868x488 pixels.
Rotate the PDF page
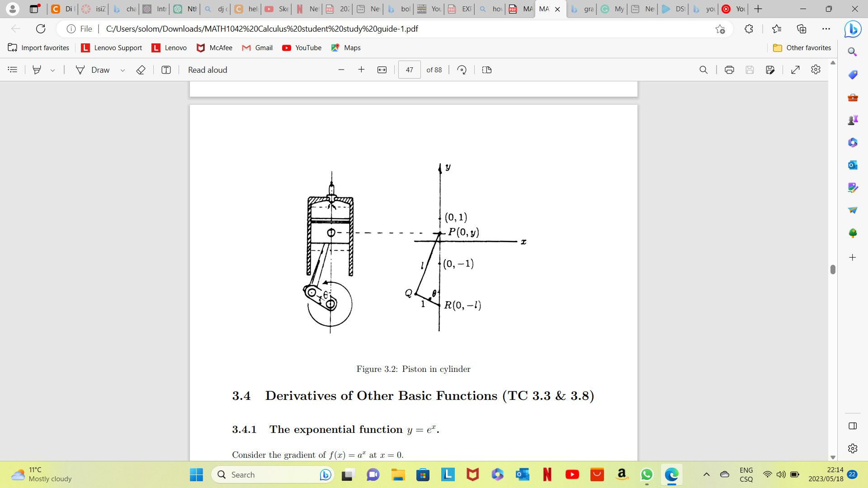[x=462, y=70]
